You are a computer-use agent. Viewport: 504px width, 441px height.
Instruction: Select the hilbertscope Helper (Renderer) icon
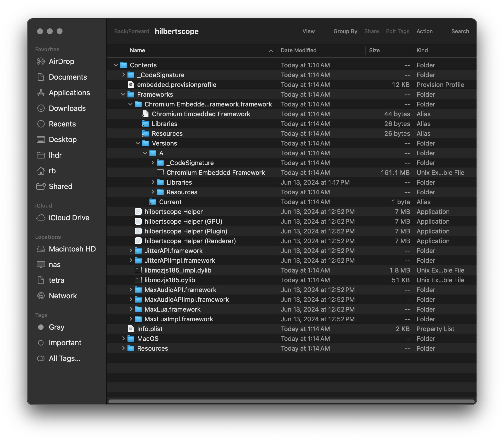[138, 241]
